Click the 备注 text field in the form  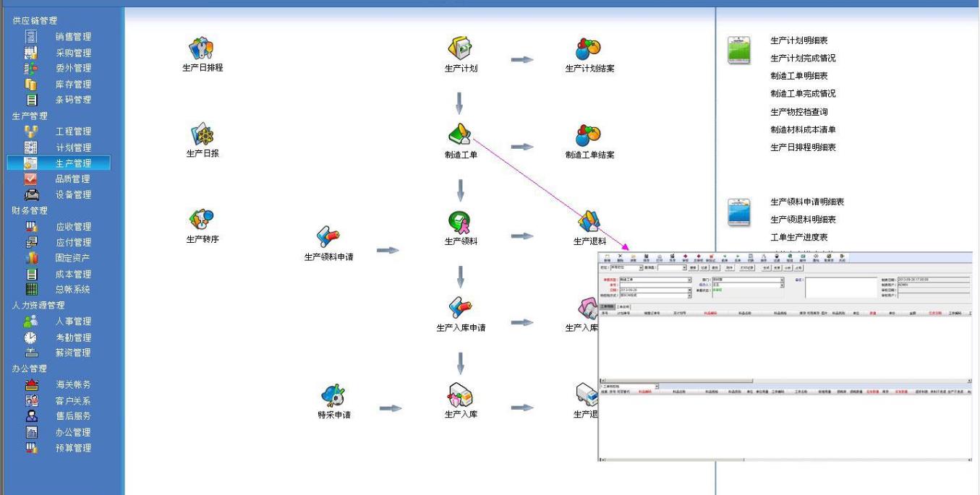point(840,287)
